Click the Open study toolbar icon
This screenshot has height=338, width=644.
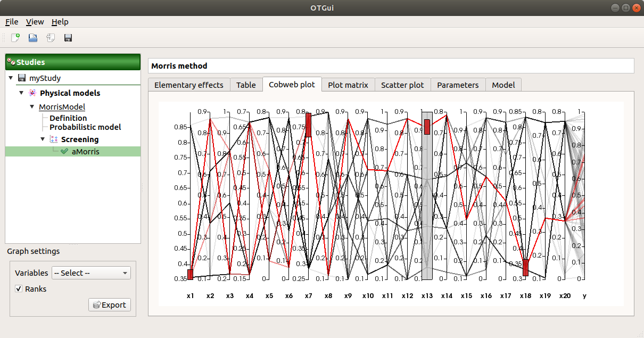[x=33, y=38]
